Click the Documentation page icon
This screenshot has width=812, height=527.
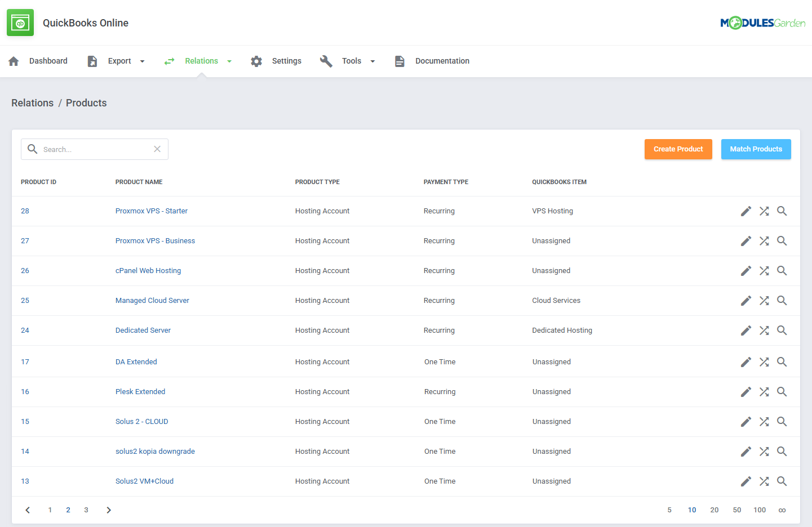(x=400, y=61)
